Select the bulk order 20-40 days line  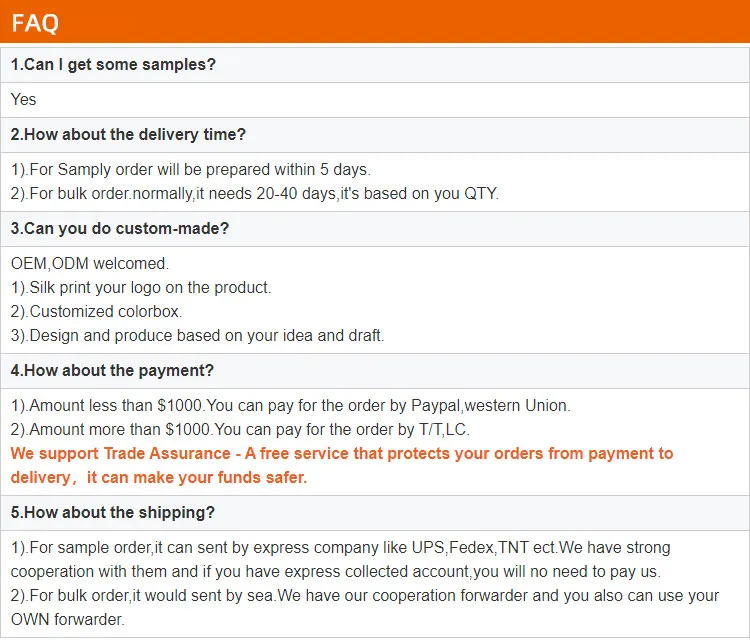pos(254,194)
